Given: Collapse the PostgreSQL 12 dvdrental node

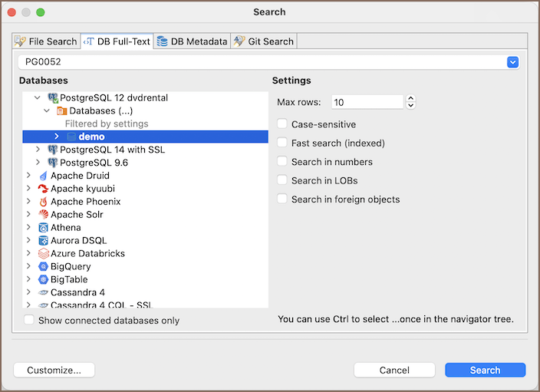Looking at the screenshot, I should coord(37,98).
